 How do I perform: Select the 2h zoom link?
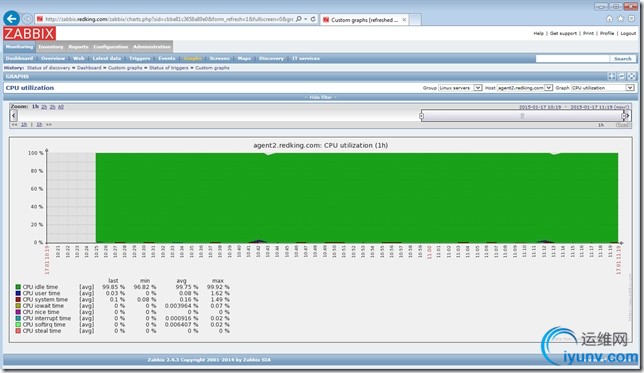pos(44,107)
